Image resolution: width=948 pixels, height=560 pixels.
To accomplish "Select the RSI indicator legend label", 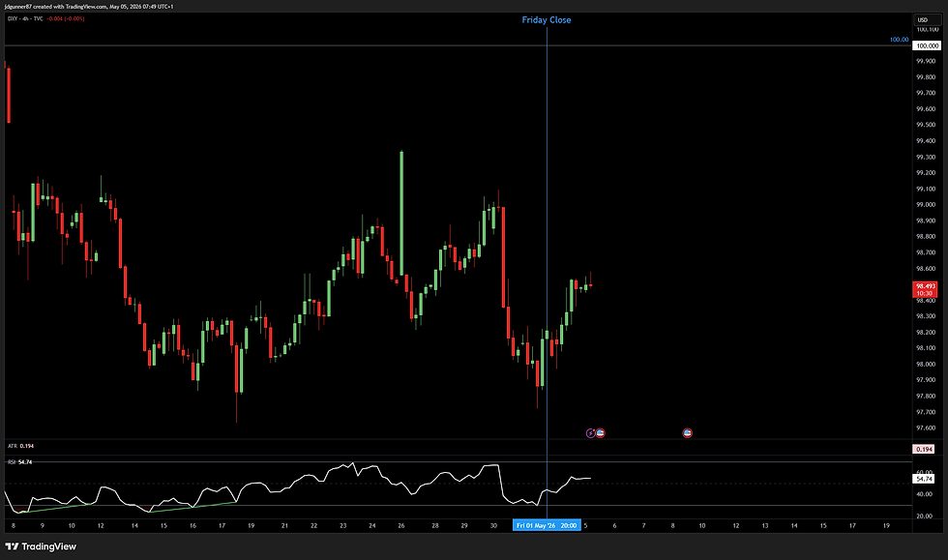I will (x=12, y=462).
